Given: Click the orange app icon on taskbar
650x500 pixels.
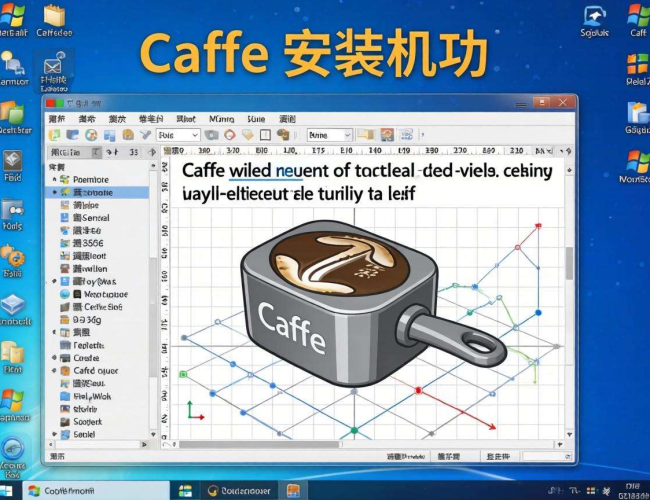Looking at the screenshot, I should click(x=293, y=491).
